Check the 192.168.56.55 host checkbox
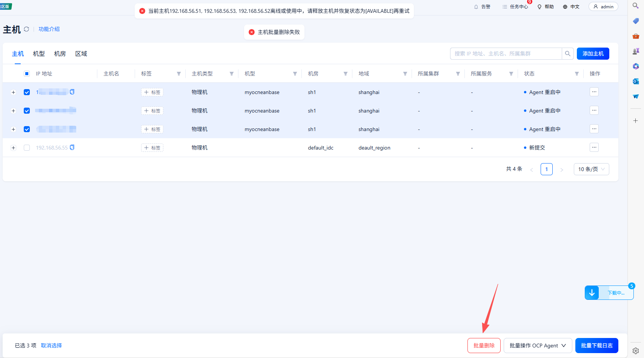 (27, 148)
